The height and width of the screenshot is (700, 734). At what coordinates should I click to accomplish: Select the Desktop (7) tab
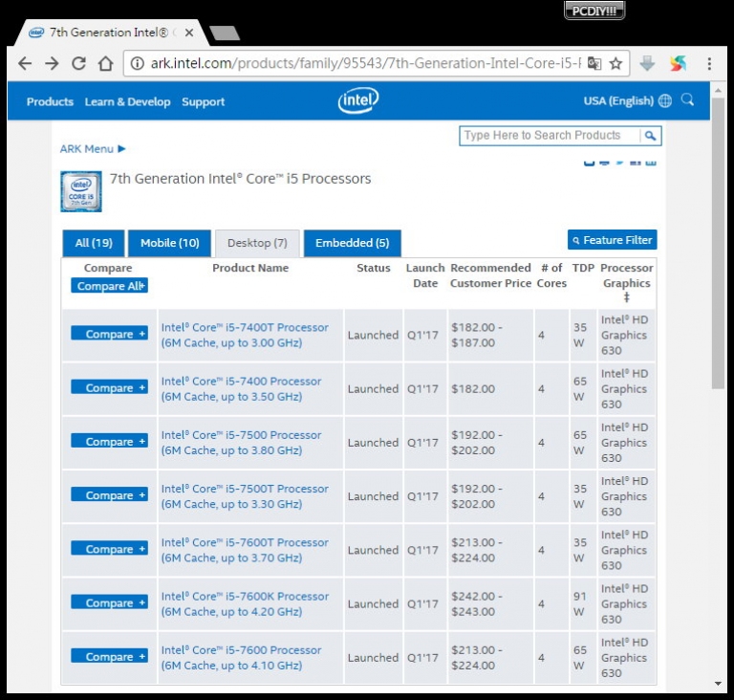pos(257,243)
